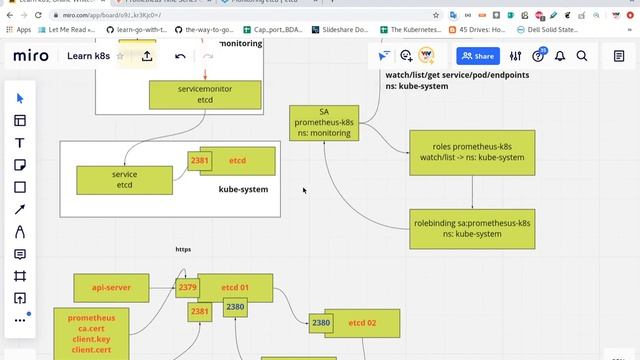Open the notes panel icon

click(619, 56)
